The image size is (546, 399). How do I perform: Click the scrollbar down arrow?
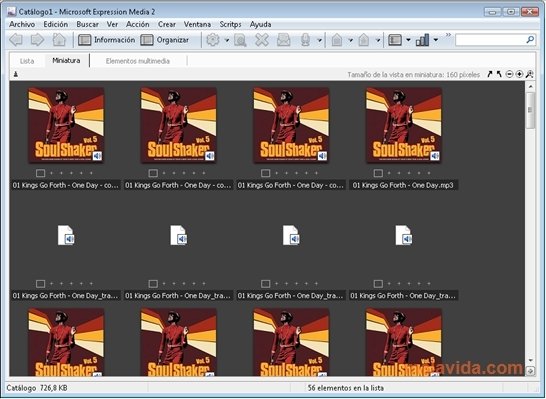pos(530,360)
